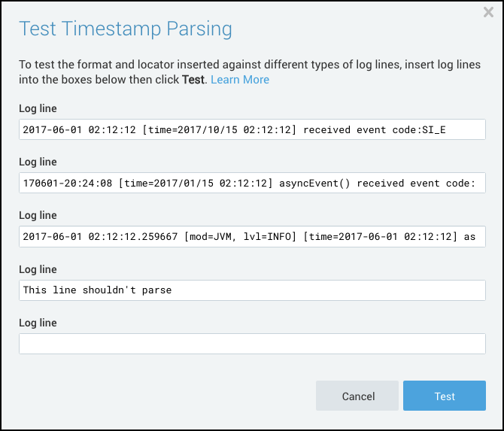Click the Log line label above the mod=JVM field

click(38, 216)
